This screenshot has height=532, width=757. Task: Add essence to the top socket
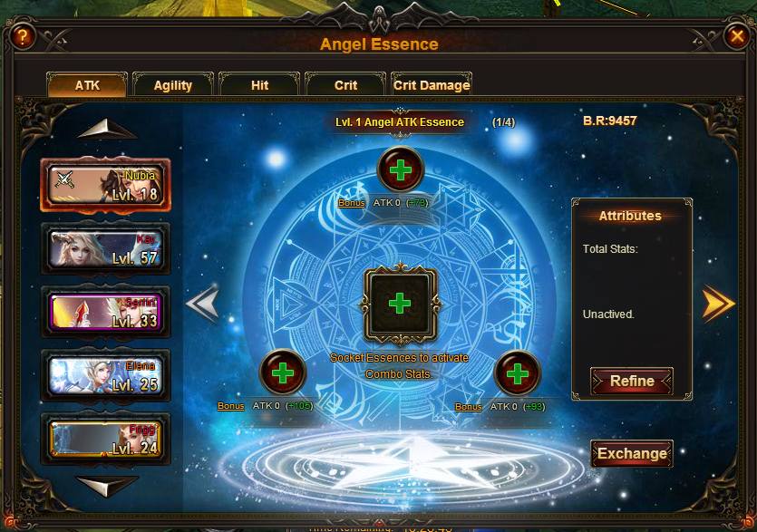click(x=400, y=169)
